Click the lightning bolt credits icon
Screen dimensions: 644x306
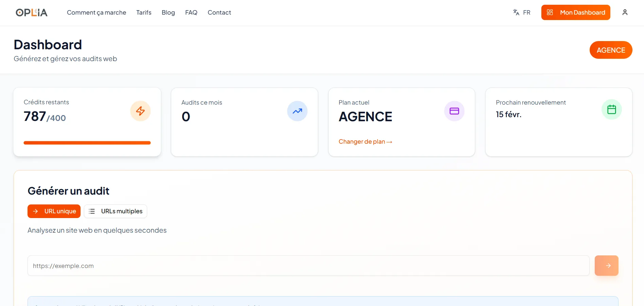(x=140, y=111)
